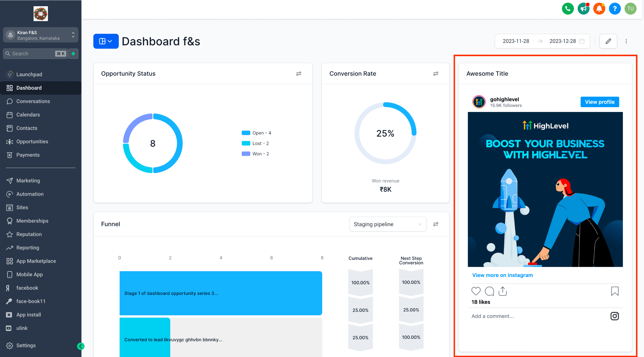Open the three-dot dashboard options menu

click(626, 41)
